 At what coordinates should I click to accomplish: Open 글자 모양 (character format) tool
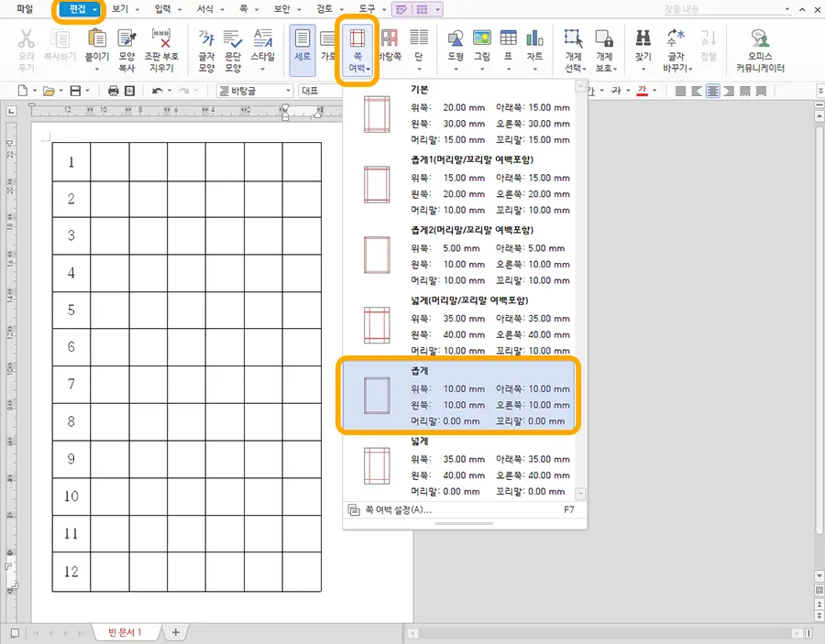click(206, 50)
